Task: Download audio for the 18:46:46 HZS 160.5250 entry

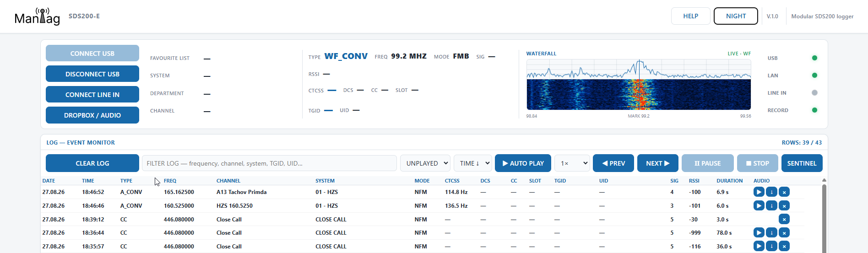Action: pyautogui.click(x=771, y=206)
